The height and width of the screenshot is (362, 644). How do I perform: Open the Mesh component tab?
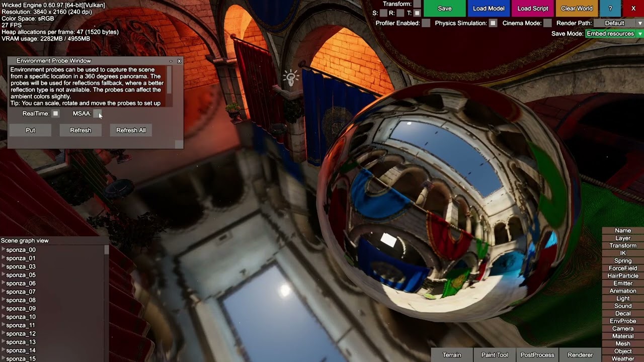coord(623,344)
